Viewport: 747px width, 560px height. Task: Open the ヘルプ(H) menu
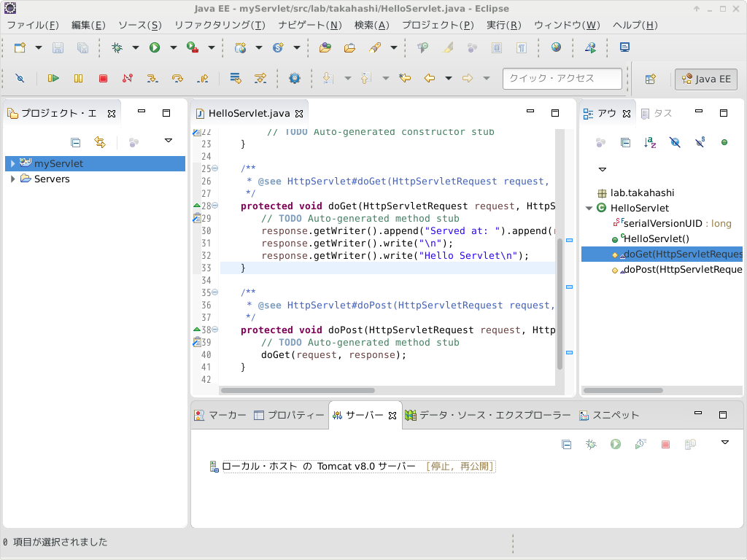(635, 26)
